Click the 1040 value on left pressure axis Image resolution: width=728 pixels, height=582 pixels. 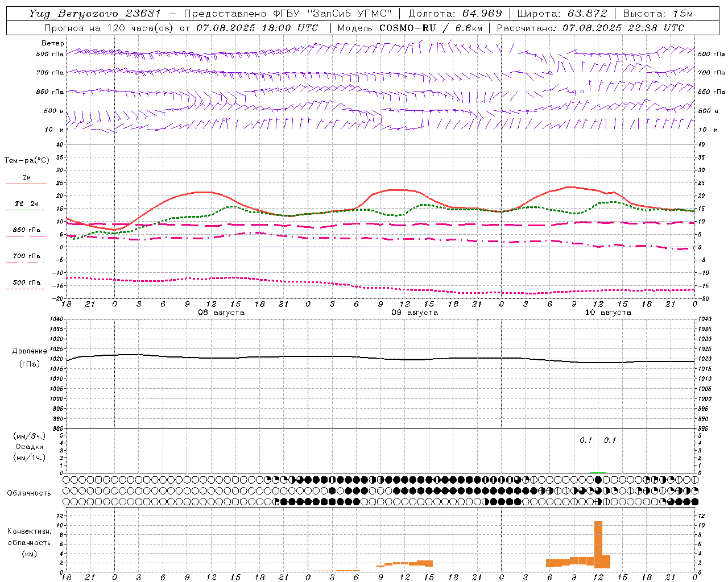(x=55, y=319)
